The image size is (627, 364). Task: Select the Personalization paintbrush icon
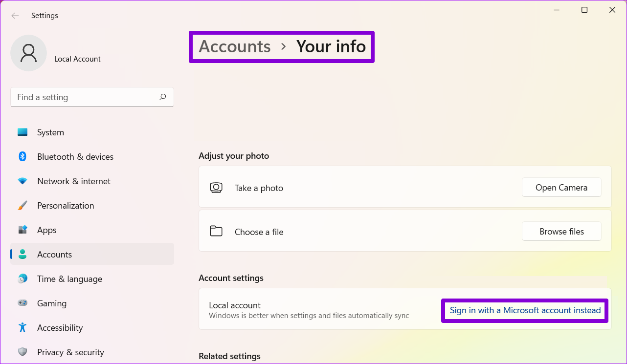22,205
